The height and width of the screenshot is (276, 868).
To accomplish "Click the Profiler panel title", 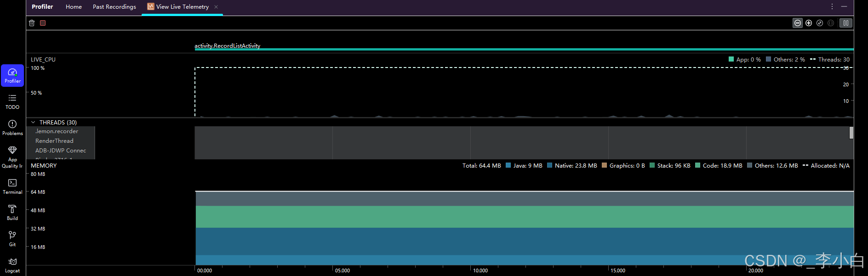I will pyautogui.click(x=42, y=7).
